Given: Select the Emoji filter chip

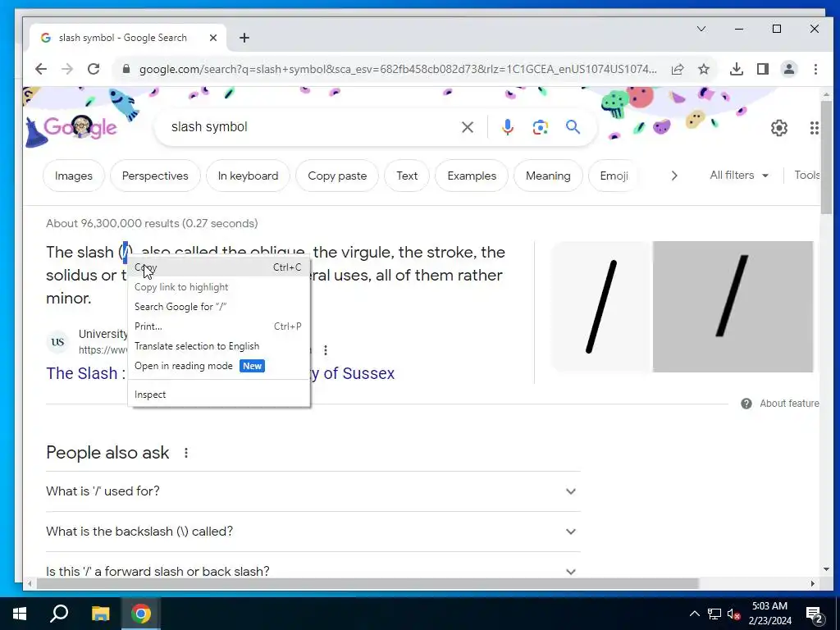Looking at the screenshot, I should [x=614, y=176].
